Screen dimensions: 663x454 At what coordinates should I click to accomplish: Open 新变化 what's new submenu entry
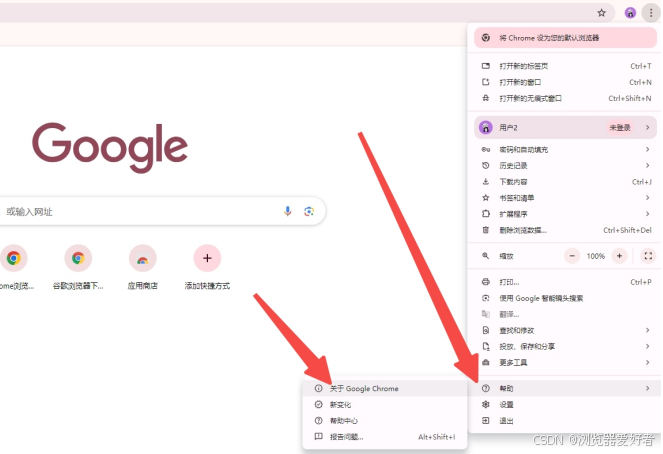click(385, 405)
